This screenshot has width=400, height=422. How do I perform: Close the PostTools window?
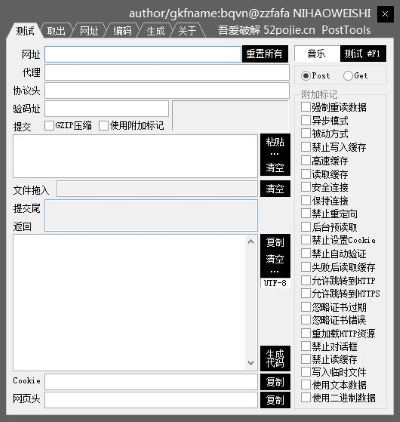(x=385, y=14)
